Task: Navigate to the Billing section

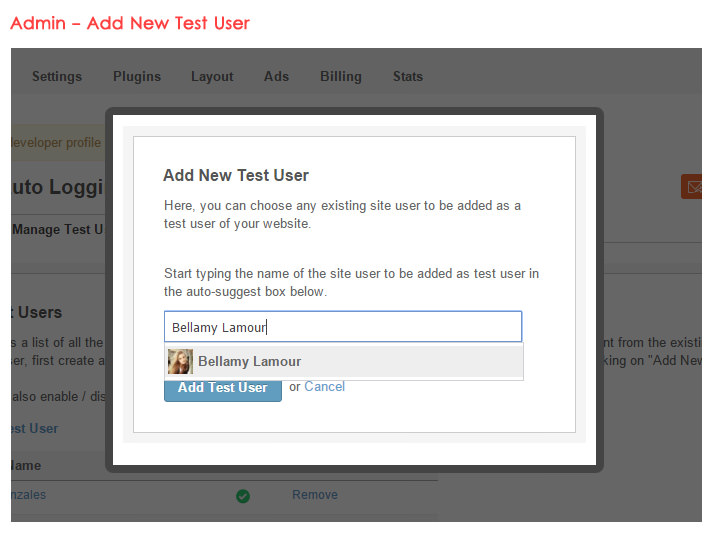Action: point(341,76)
